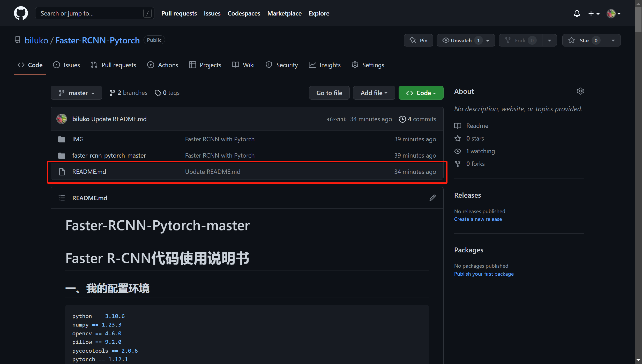
Task: Open the master branch selector
Action: click(76, 93)
